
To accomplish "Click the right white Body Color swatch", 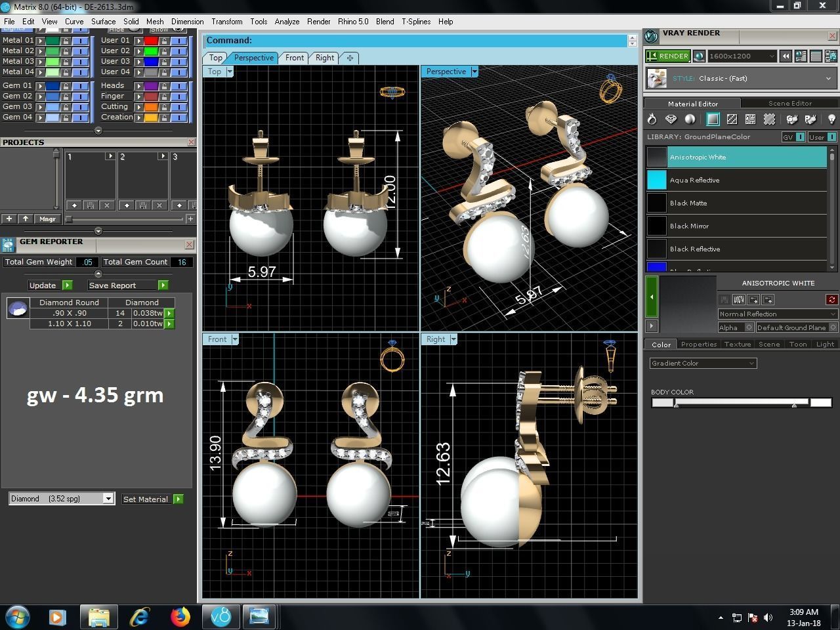I will 821,402.
